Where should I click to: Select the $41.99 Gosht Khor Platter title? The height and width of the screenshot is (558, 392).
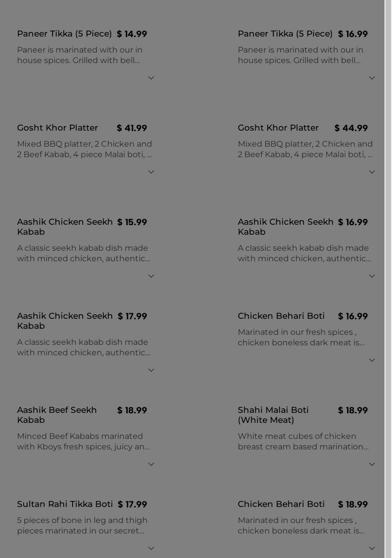tap(58, 128)
